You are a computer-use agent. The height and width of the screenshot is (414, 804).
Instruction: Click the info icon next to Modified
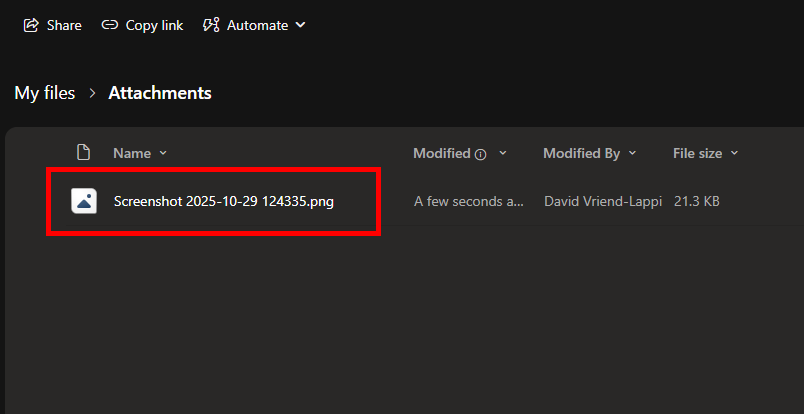point(481,154)
